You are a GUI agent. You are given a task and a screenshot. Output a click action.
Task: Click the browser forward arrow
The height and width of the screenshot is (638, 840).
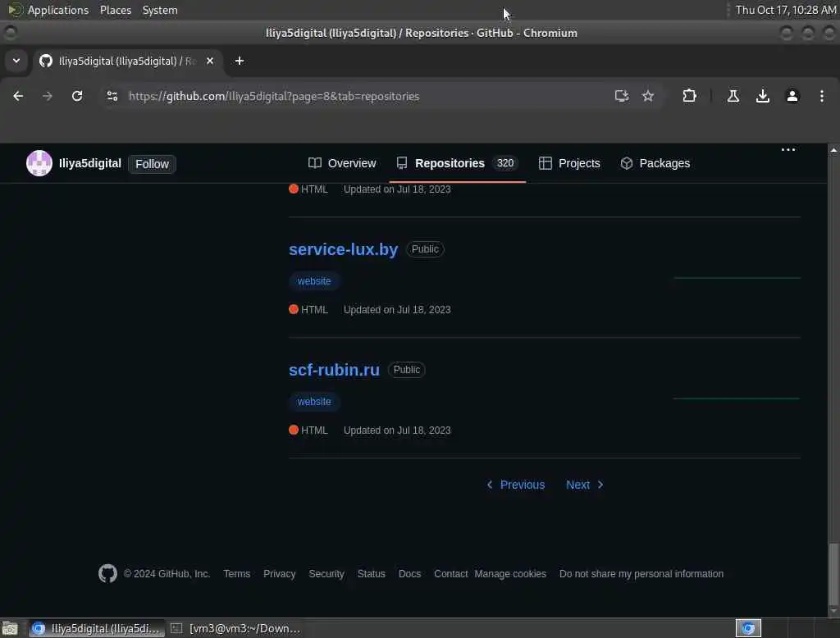coord(47,96)
